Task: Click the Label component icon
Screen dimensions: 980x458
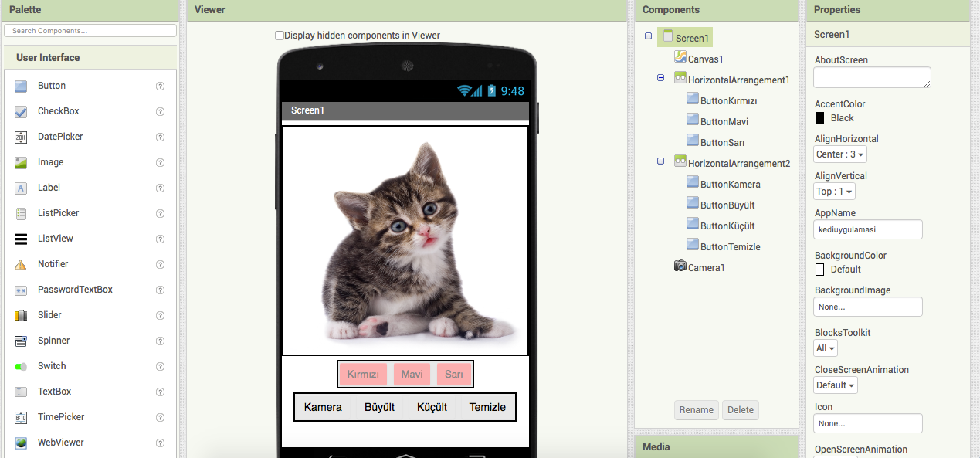Action: coord(21,188)
